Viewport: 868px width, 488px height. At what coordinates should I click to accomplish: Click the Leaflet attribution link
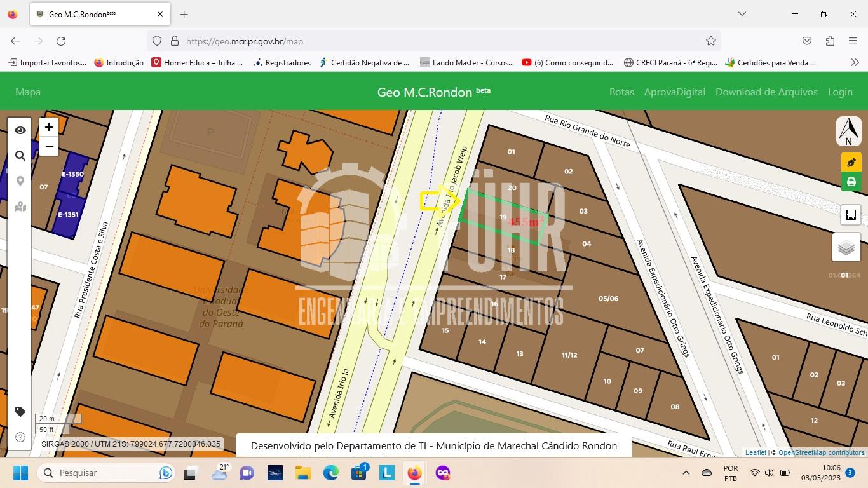pos(756,452)
